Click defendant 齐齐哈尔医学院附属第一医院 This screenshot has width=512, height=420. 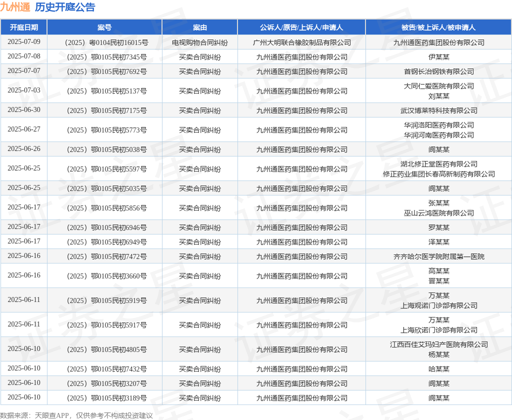coord(439,256)
